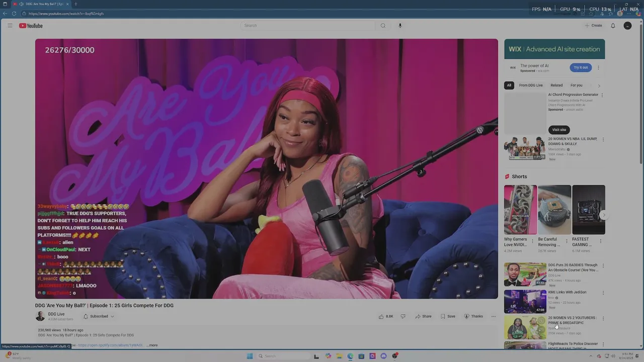This screenshot has height=362, width=644.
Task: Dislike the video with thumbs down
Action: click(403, 316)
